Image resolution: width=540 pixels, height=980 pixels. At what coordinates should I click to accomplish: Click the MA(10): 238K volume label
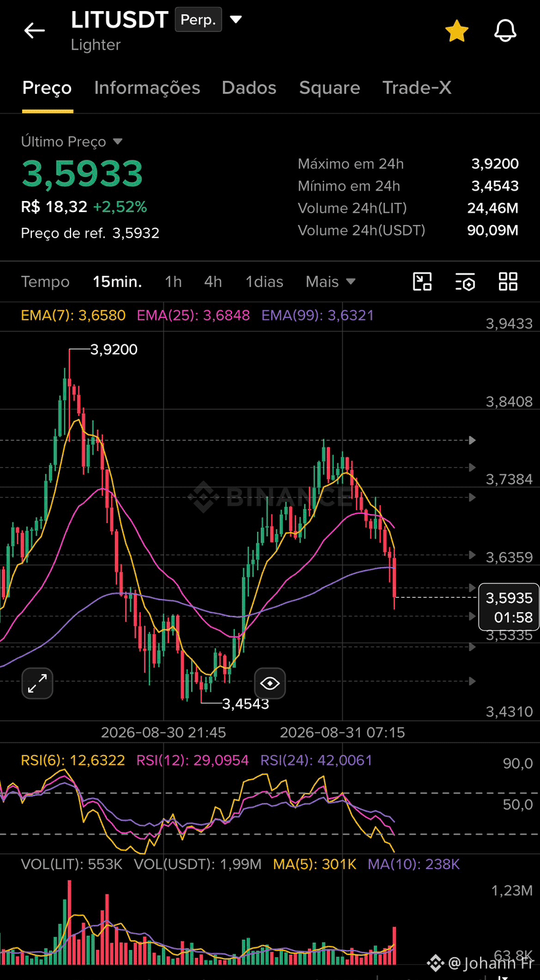click(414, 865)
